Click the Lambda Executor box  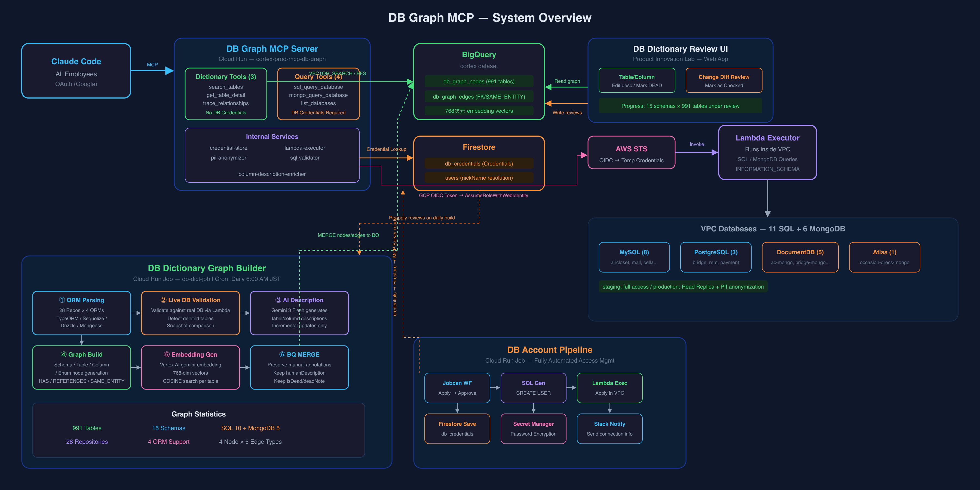(767, 152)
